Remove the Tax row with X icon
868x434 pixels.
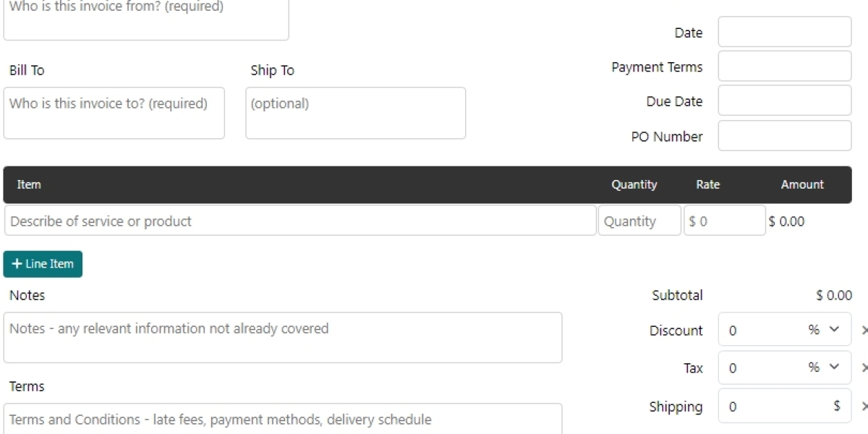pos(864,368)
